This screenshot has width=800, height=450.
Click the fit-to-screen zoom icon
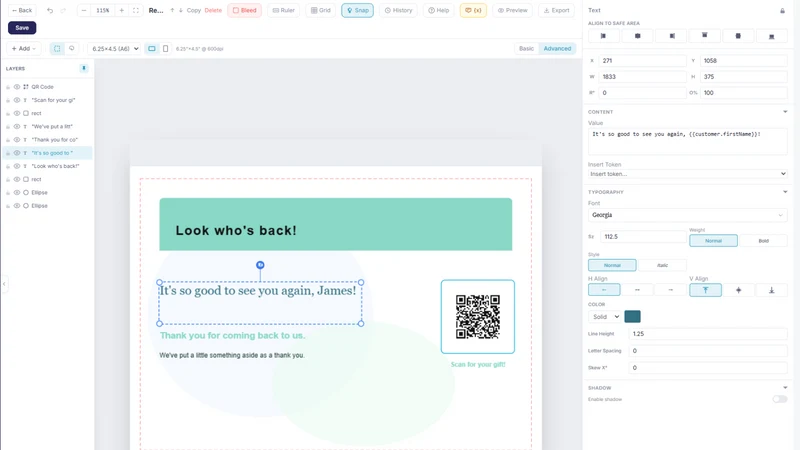point(136,10)
